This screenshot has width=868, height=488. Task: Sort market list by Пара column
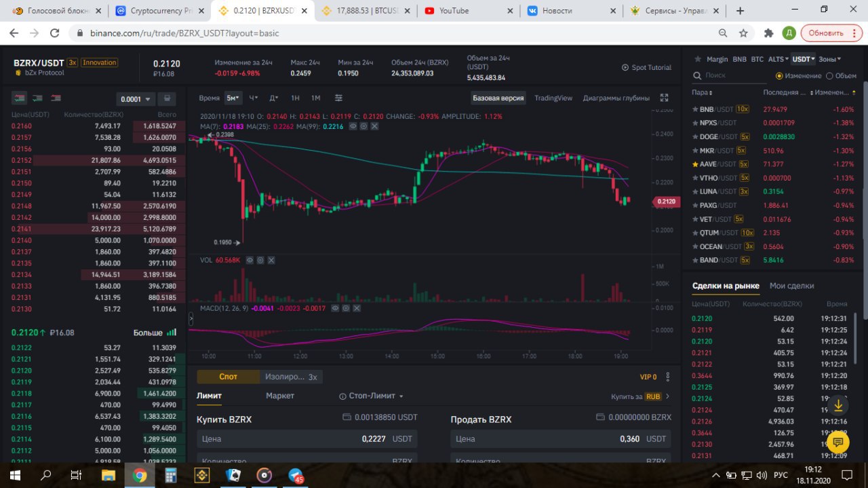pyautogui.click(x=702, y=92)
